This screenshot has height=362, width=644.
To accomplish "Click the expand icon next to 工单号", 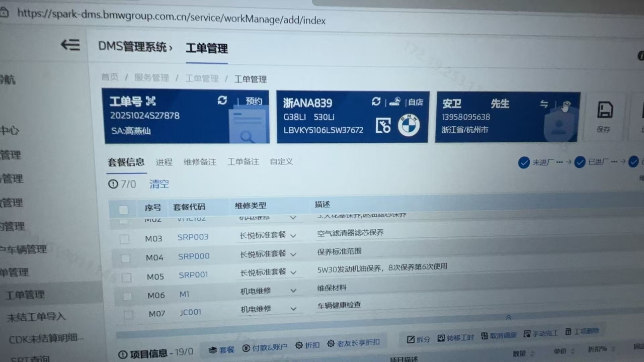I will tap(150, 101).
